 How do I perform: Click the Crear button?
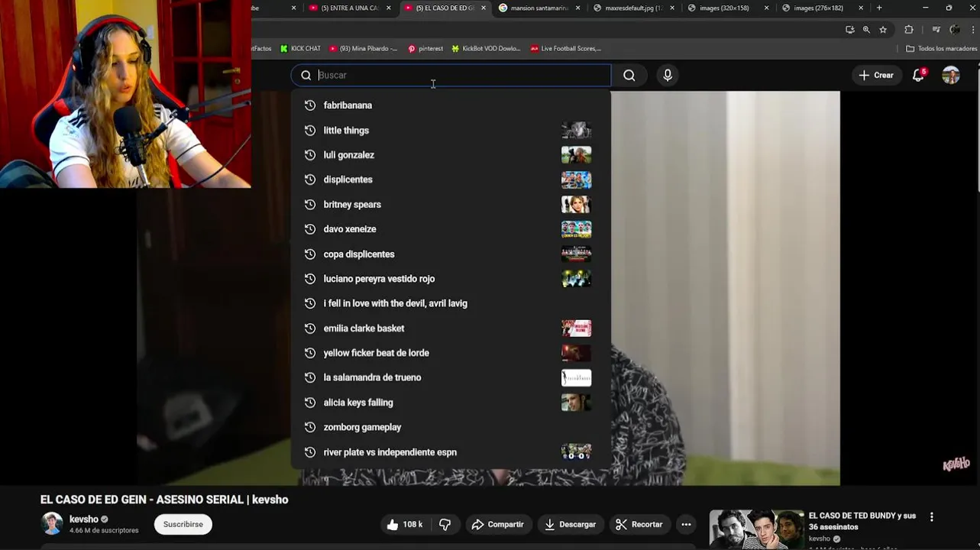[x=875, y=75]
